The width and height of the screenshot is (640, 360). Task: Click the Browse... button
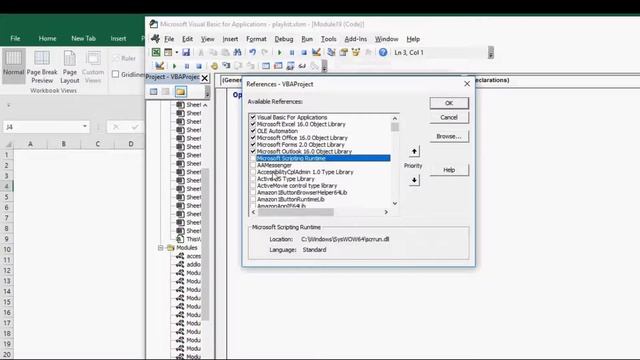[x=449, y=136]
